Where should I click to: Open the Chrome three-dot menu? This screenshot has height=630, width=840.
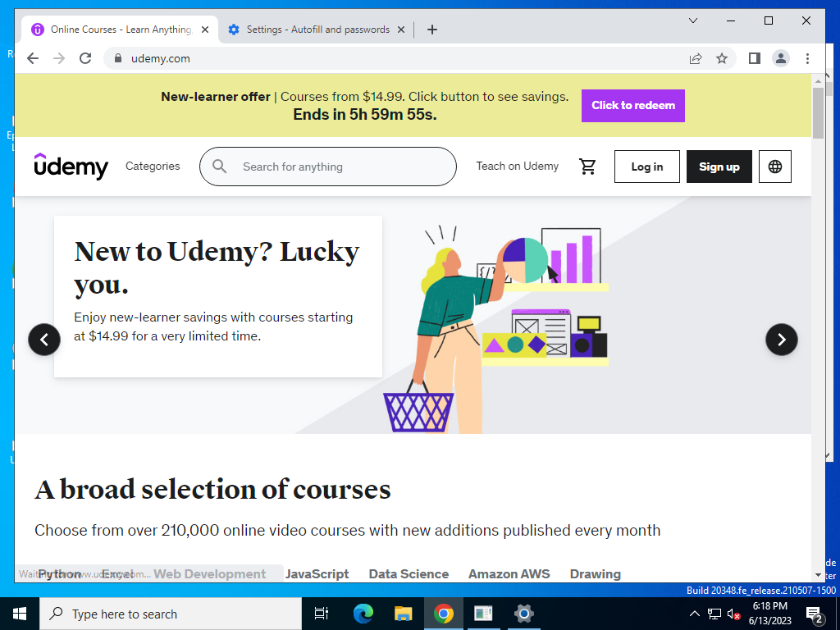point(807,58)
